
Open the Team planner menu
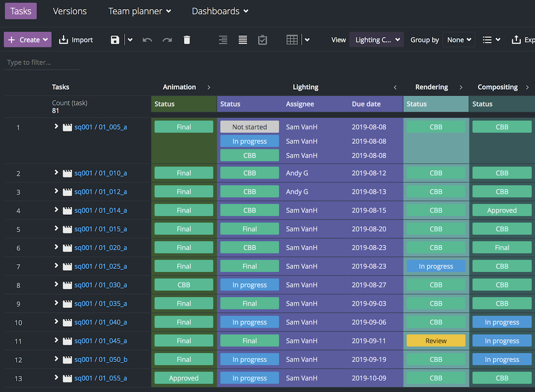(139, 11)
